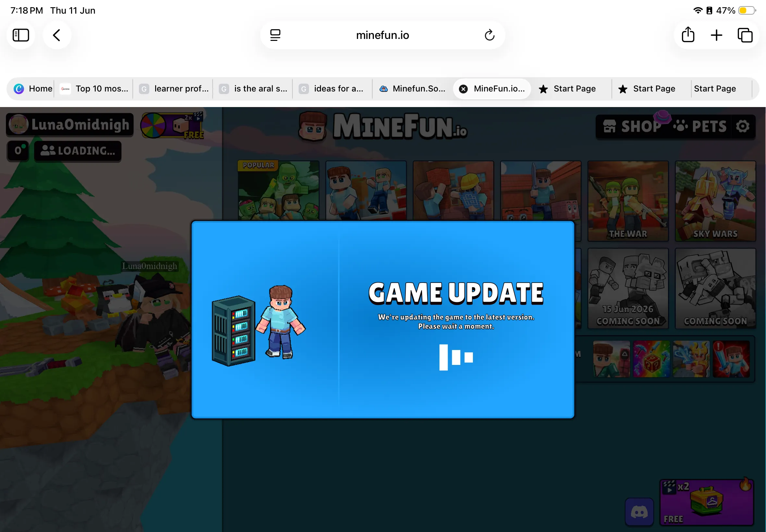Select the mode thumbnail with the yellow hard hat
Viewport: 766px width, 532px height.
tap(453, 190)
